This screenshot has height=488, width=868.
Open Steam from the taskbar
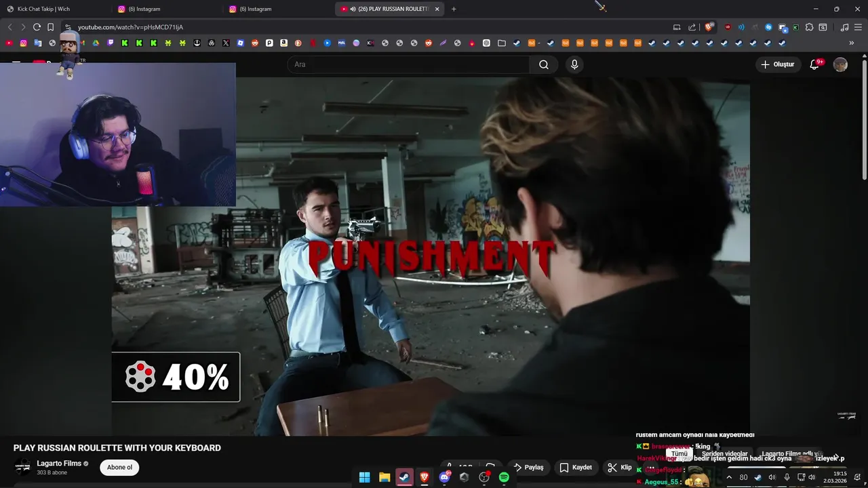(x=404, y=477)
